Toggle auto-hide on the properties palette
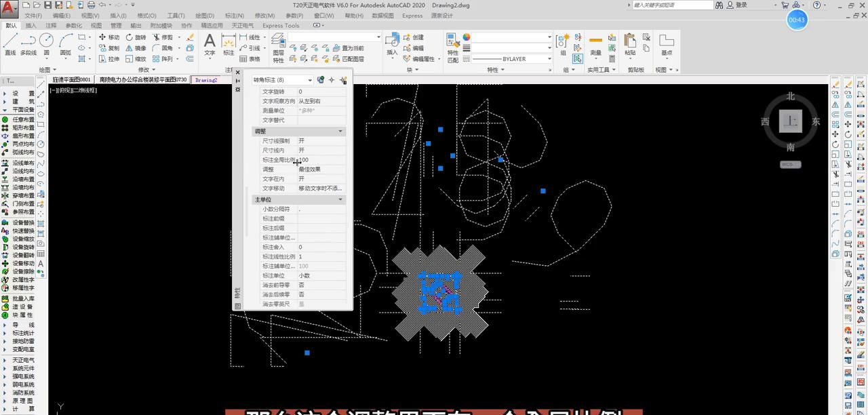The image size is (868, 415). click(x=237, y=81)
